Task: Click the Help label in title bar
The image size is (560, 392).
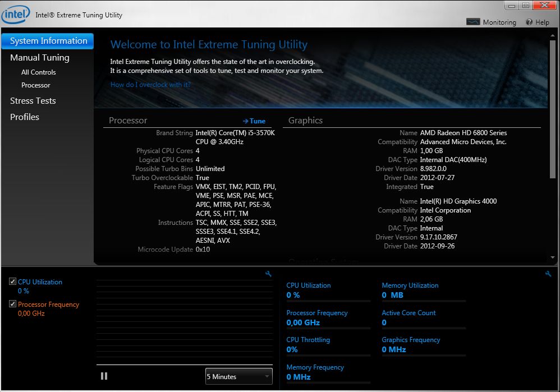Action: coord(542,22)
